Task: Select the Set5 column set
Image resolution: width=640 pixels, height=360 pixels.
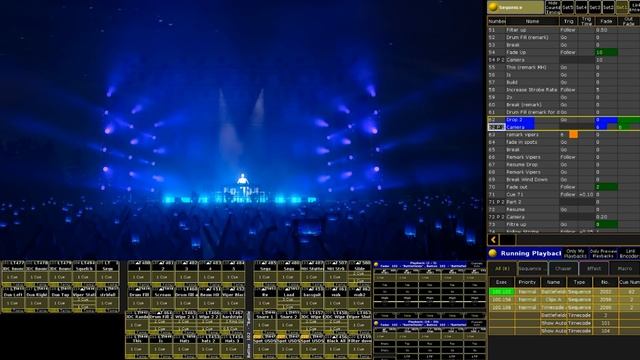Action: 568,7
